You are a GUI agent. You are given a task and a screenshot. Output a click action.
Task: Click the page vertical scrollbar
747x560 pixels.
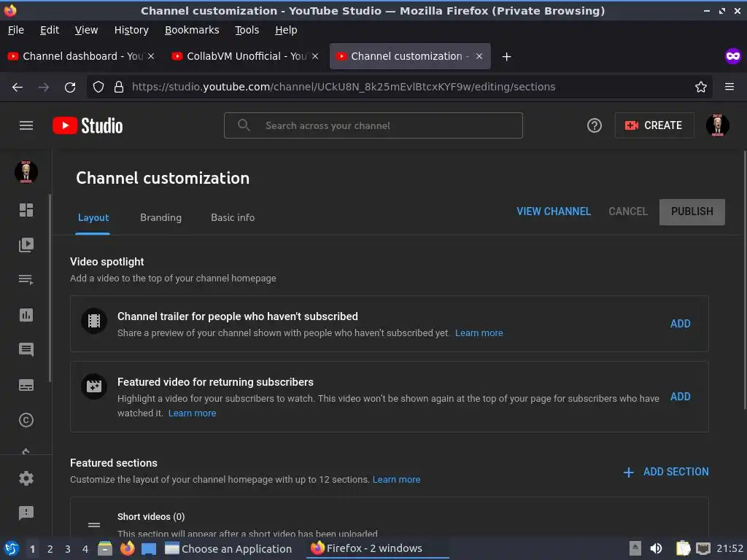744,280
